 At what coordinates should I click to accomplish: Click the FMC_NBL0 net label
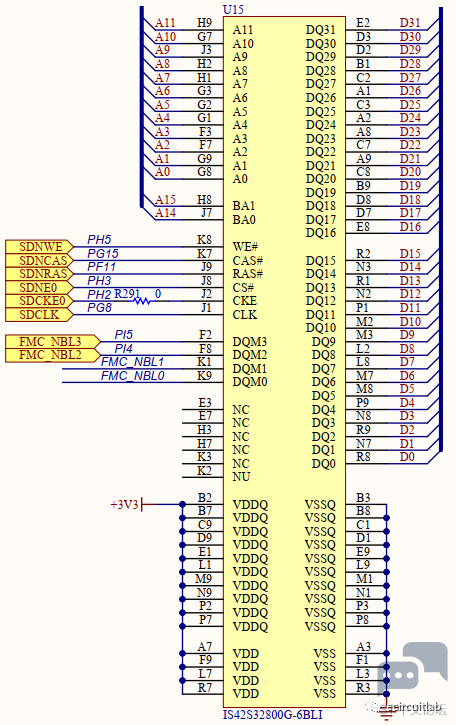132,376
